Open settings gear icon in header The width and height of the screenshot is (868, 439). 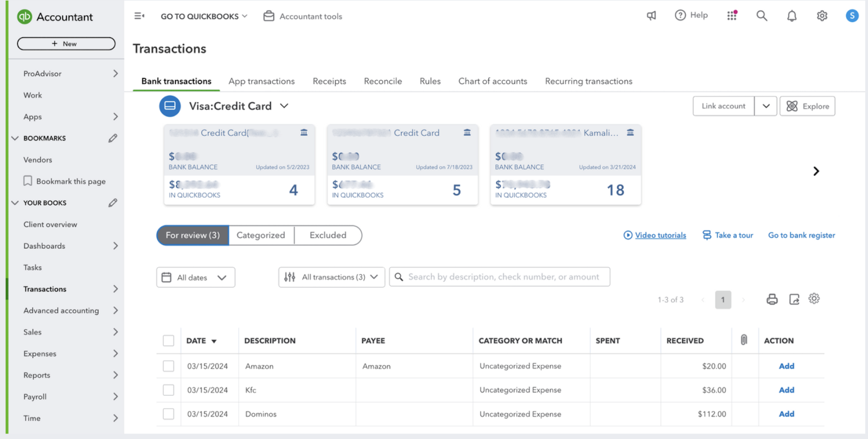[x=822, y=16]
